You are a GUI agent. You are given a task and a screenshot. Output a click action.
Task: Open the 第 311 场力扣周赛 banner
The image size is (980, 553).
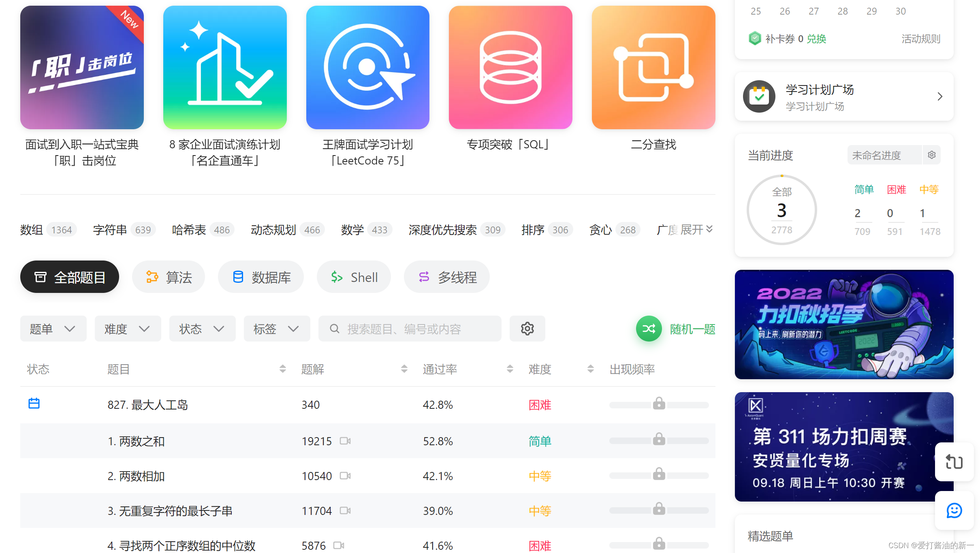(x=844, y=447)
